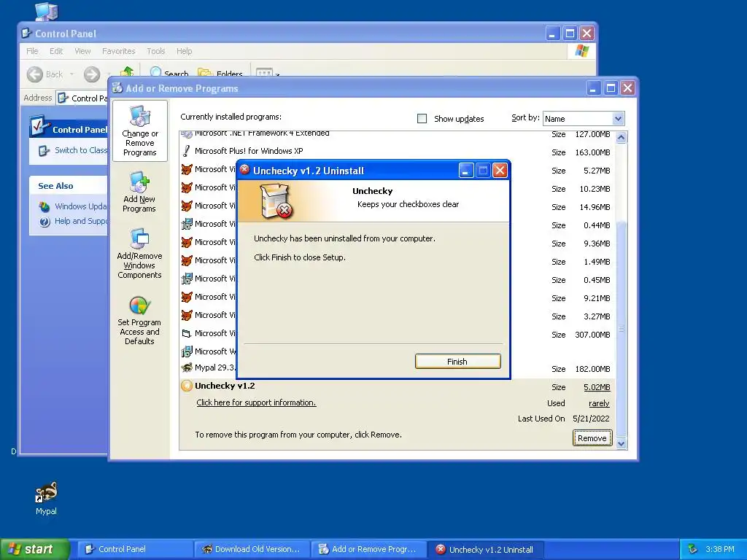Switch to Control Panel taskbar button

135,549
